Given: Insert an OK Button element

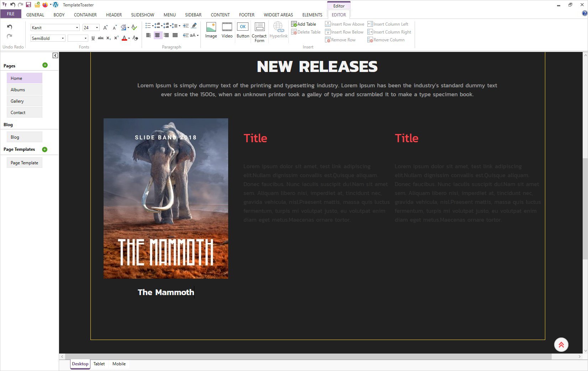Looking at the screenshot, I should (243, 30).
